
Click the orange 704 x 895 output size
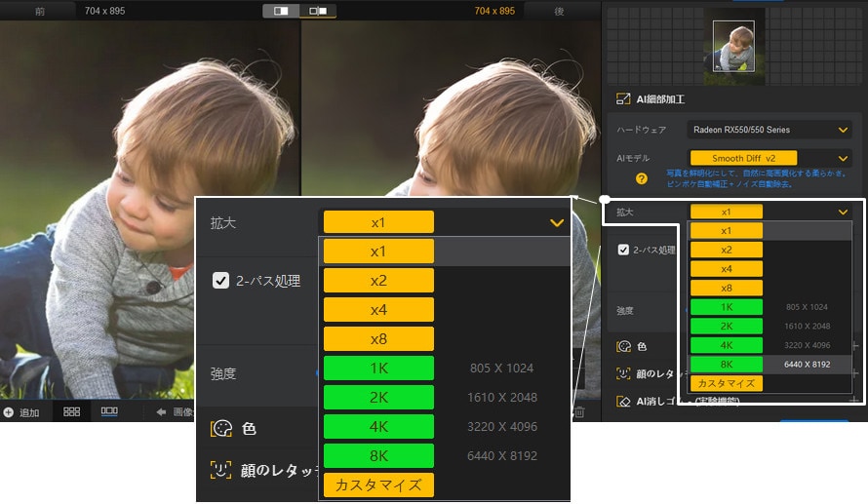coord(494,11)
